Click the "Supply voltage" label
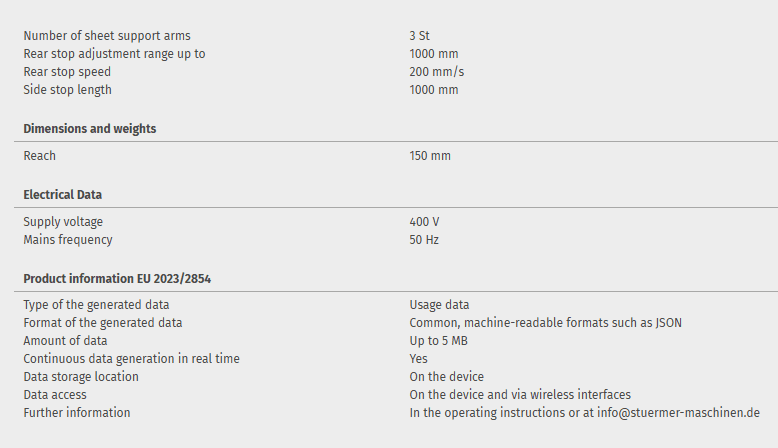This screenshot has width=778, height=448. click(63, 222)
